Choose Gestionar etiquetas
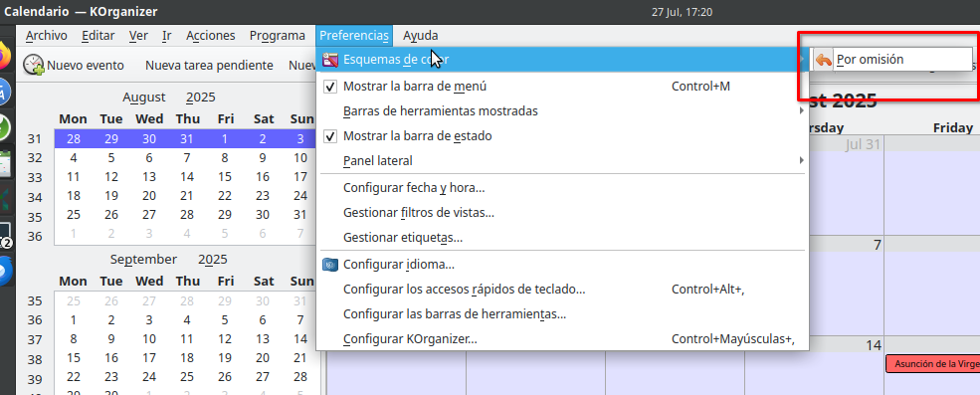 [x=562, y=238]
